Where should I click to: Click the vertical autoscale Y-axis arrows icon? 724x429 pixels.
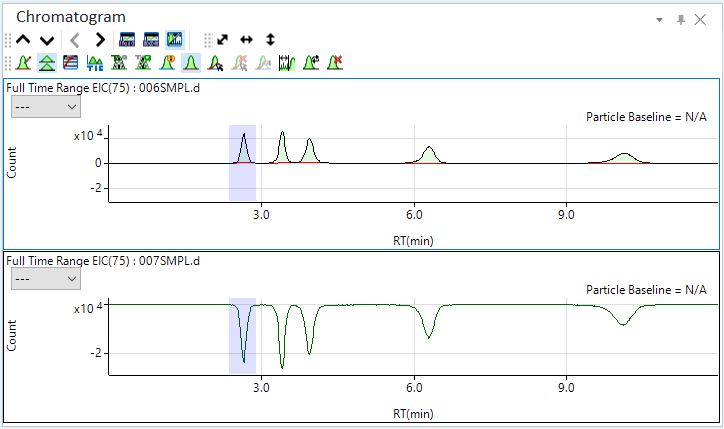271,40
